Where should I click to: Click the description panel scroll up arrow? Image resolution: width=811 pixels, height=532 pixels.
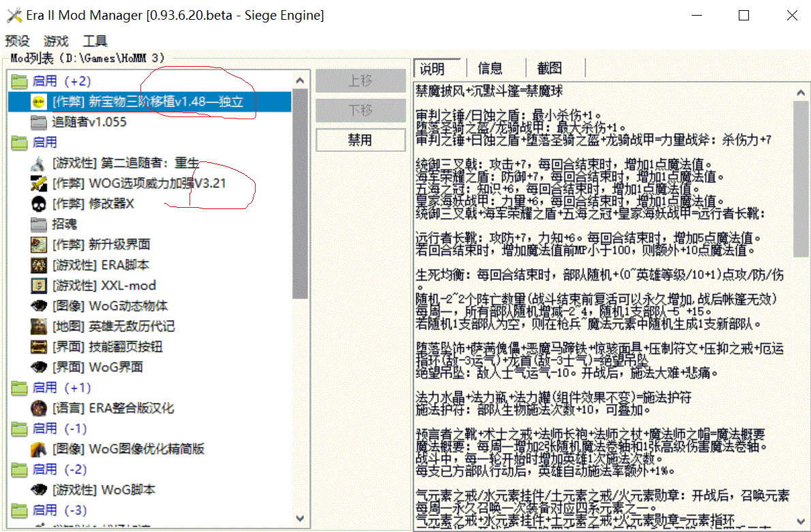pyautogui.click(x=801, y=93)
